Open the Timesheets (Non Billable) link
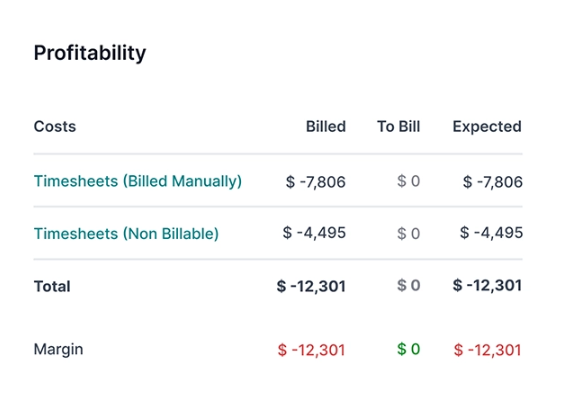This screenshot has height=397, width=563. 126,234
